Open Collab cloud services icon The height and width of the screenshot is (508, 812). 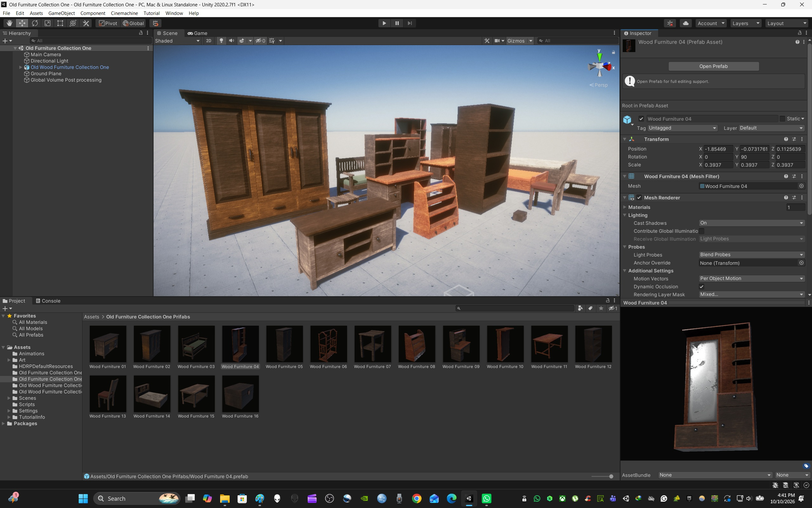tap(686, 23)
